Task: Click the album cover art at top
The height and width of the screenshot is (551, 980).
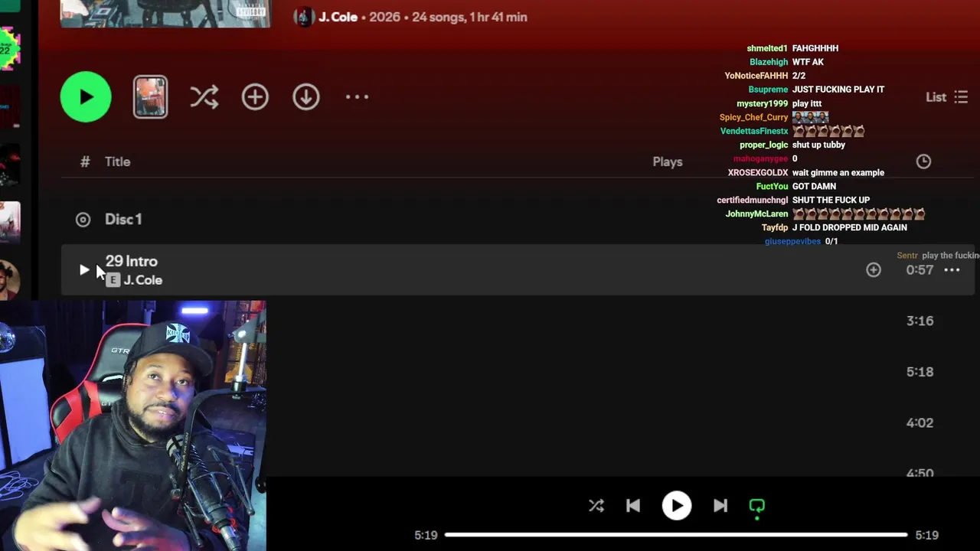Action: tap(165, 14)
